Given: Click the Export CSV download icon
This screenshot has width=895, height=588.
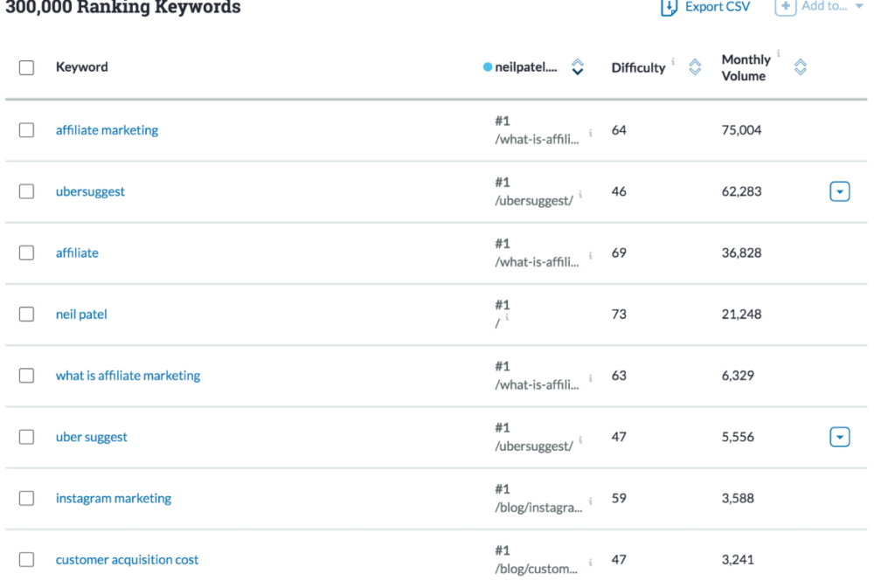Looking at the screenshot, I should 669,7.
